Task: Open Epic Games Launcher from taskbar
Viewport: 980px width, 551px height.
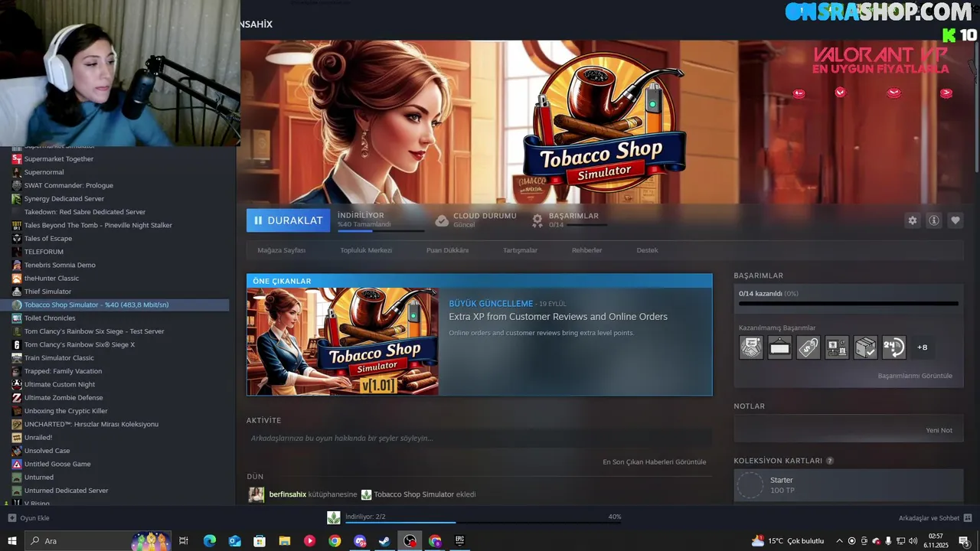Action: click(x=459, y=541)
